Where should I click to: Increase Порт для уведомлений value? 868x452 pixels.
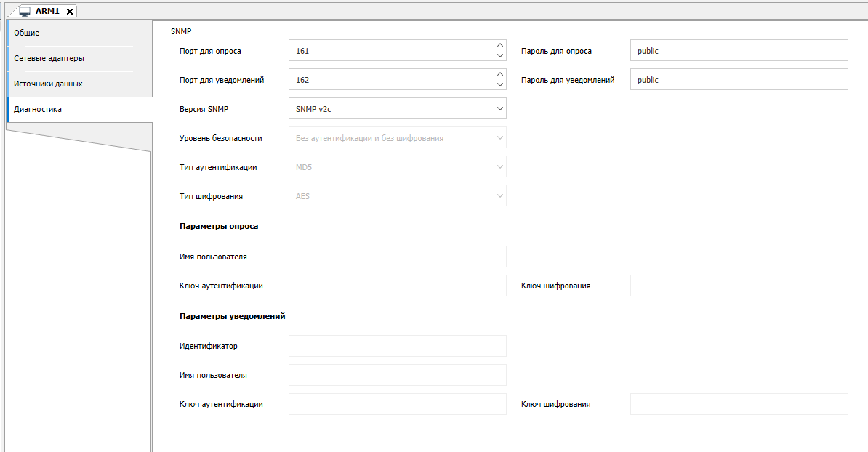tap(499, 75)
